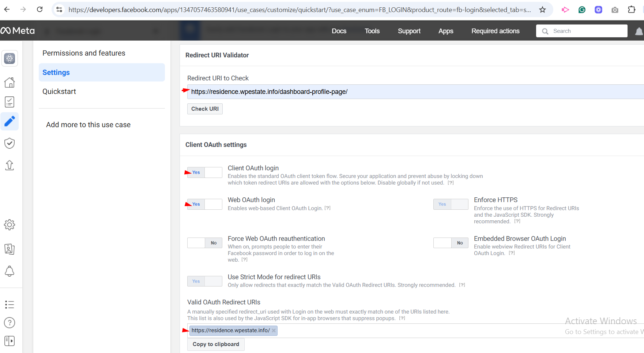Screen dimensions: 644x353
Task: Click the Check URI button
Action: tap(205, 109)
